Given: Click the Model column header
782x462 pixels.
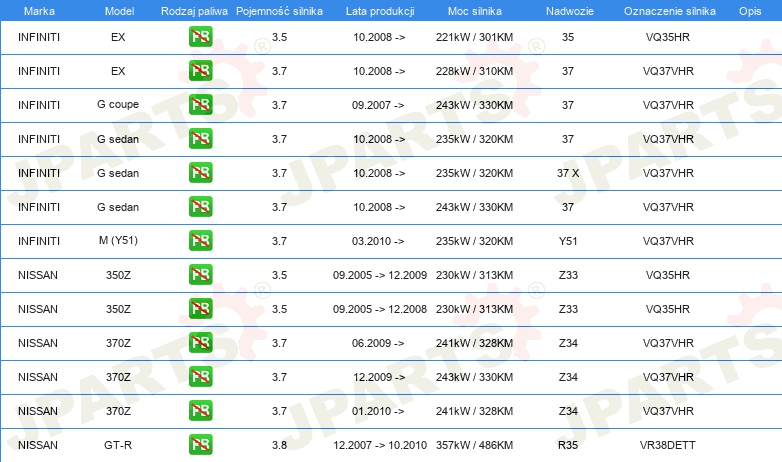Looking at the screenshot, I should [x=119, y=11].
